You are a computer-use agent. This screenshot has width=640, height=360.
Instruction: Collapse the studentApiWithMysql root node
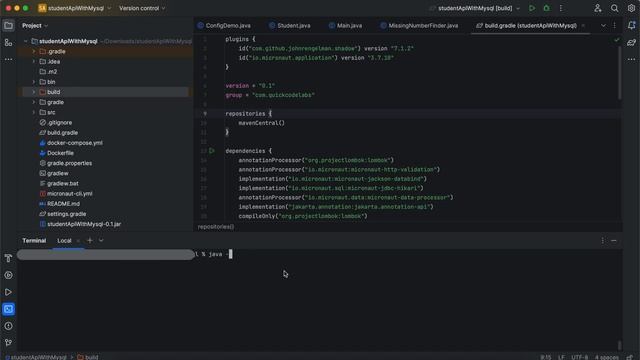coord(26,41)
